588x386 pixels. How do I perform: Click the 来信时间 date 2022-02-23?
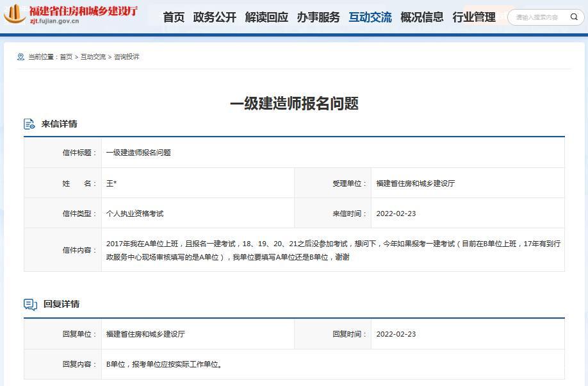coord(396,214)
